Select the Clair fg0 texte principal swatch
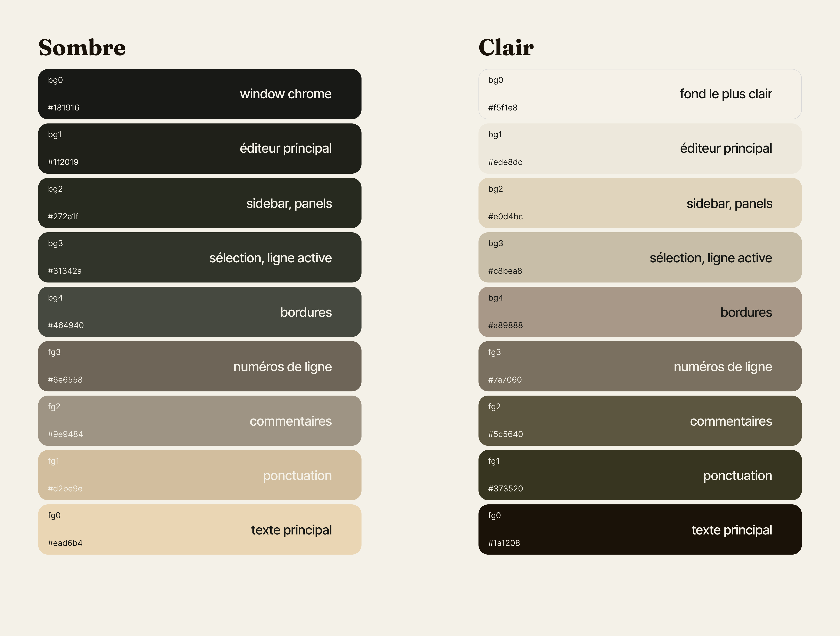Screen dimensions: 840x636 (640, 529)
